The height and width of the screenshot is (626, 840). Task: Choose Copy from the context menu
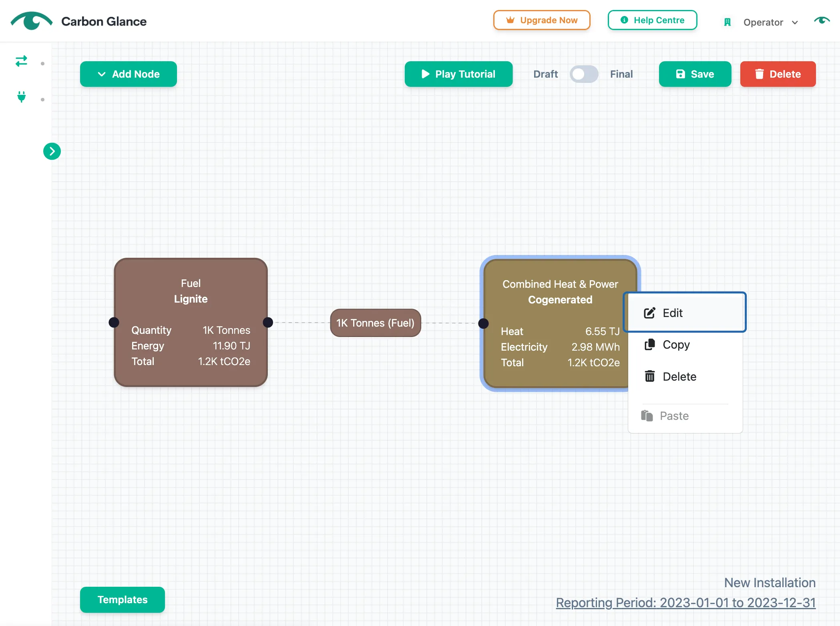pyautogui.click(x=685, y=345)
